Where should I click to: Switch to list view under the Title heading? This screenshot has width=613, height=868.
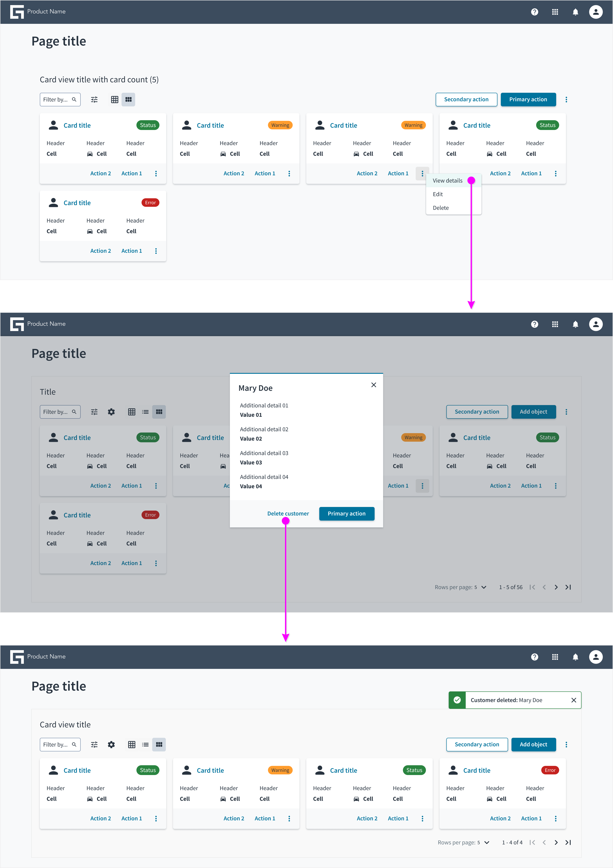[x=145, y=412]
